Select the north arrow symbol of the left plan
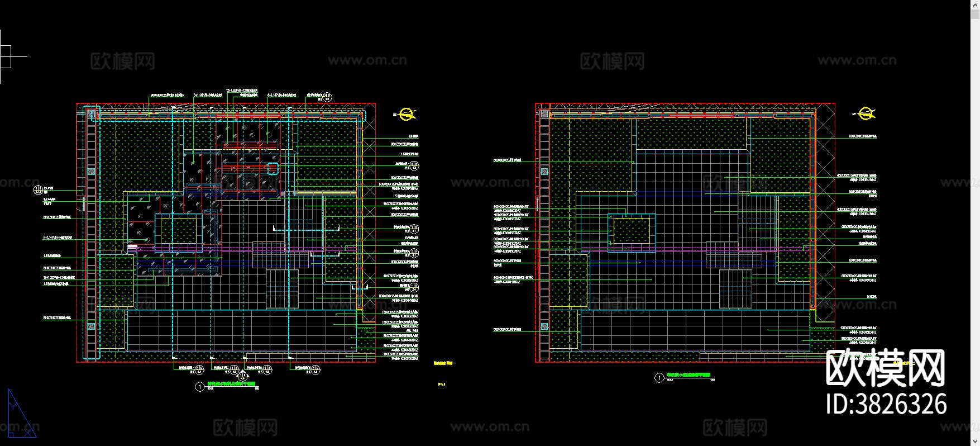The image size is (980, 446). coord(407,115)
